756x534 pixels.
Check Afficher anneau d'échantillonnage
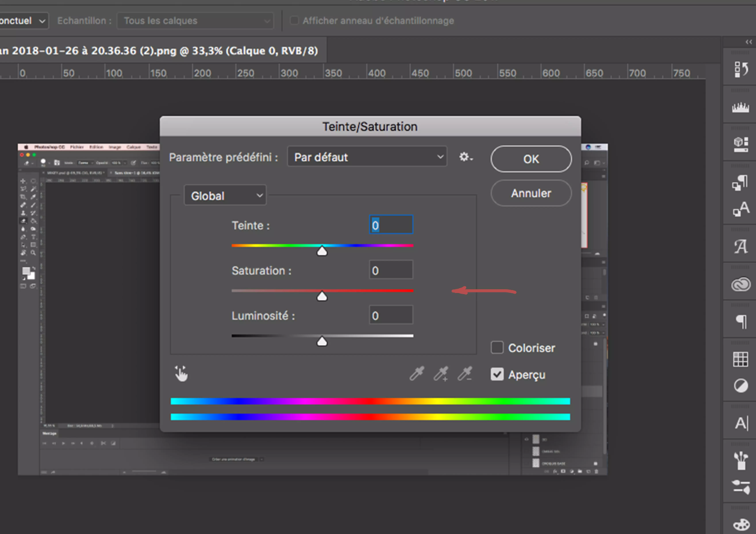click(x=294, y=20)
